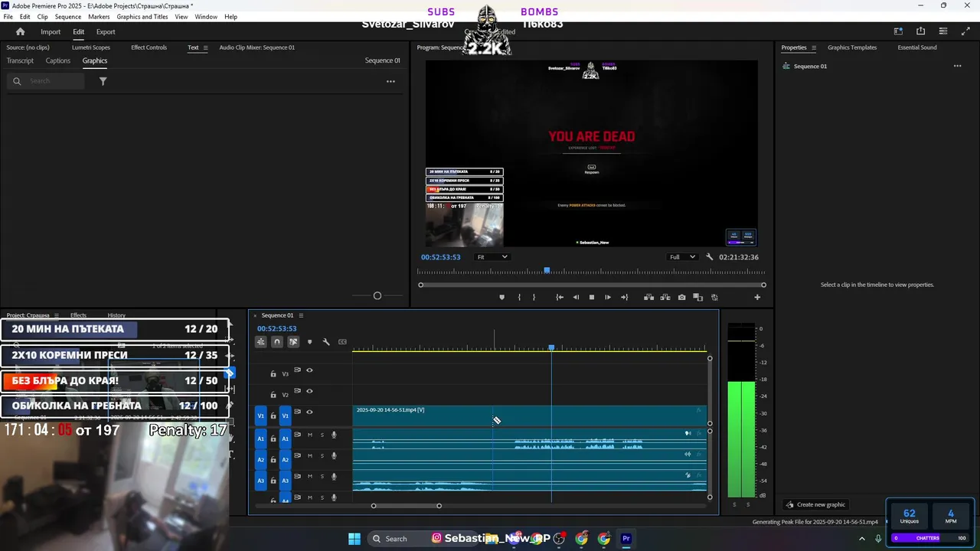Toggle the lock on track V2
Image resolution: width=980 pixels, height=551 pixels.
tap(273, 395)
